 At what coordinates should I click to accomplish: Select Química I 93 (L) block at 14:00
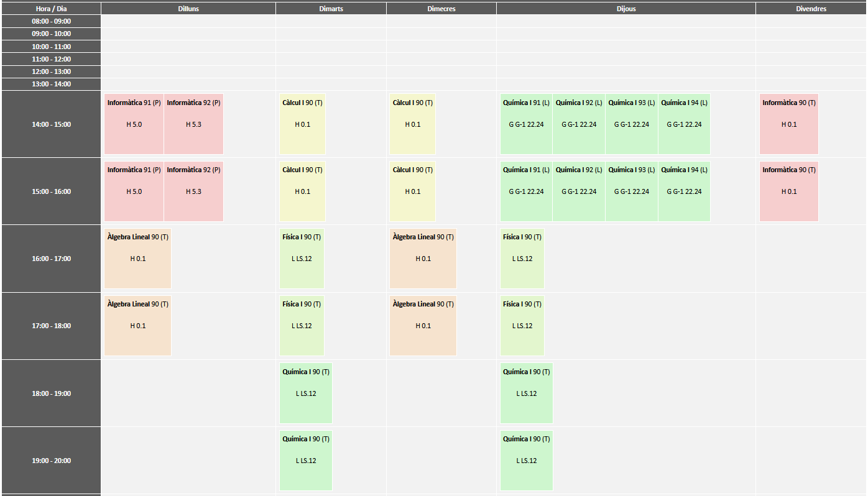click(631, 124)
